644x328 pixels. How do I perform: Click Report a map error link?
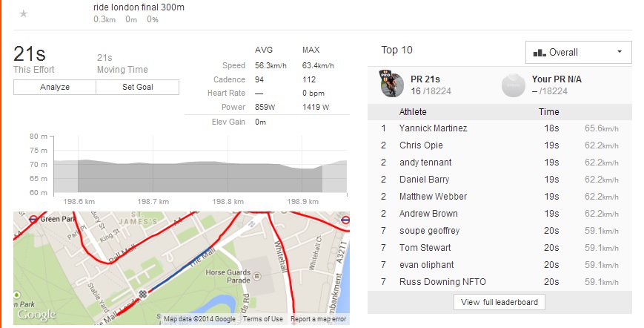[318, 319]
